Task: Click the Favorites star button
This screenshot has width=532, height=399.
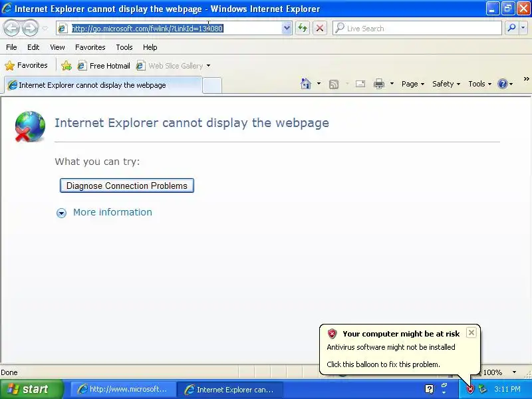Action: 27,65
